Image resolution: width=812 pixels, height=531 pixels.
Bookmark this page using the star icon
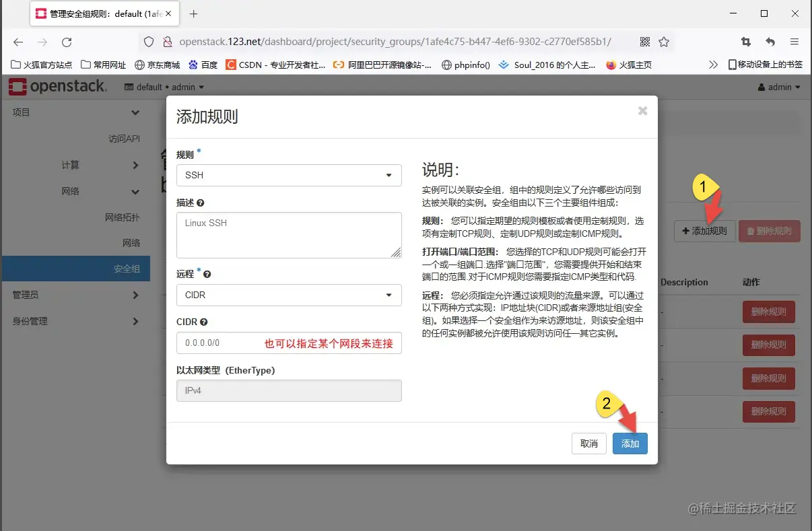[664, 41]
